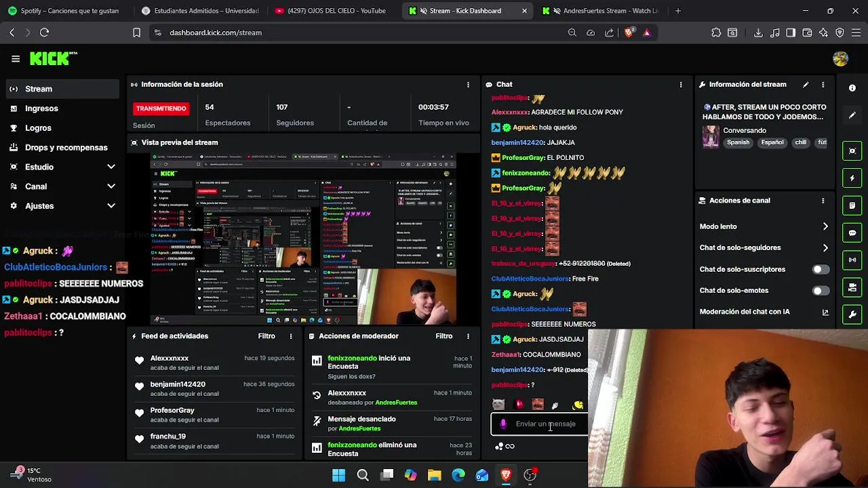Click the pencil icon in right sidebar
This screenshot has width=868, height=488.
point(852,115)
